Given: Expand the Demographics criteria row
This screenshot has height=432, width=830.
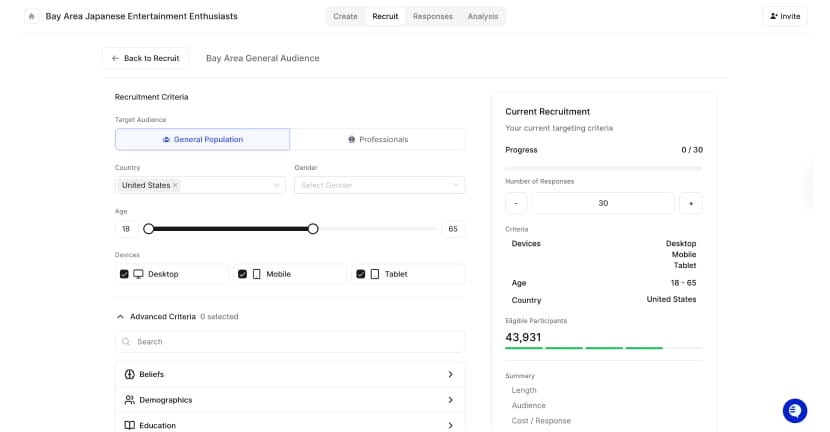Looking at the screenshot, I should tap(450, 400).
